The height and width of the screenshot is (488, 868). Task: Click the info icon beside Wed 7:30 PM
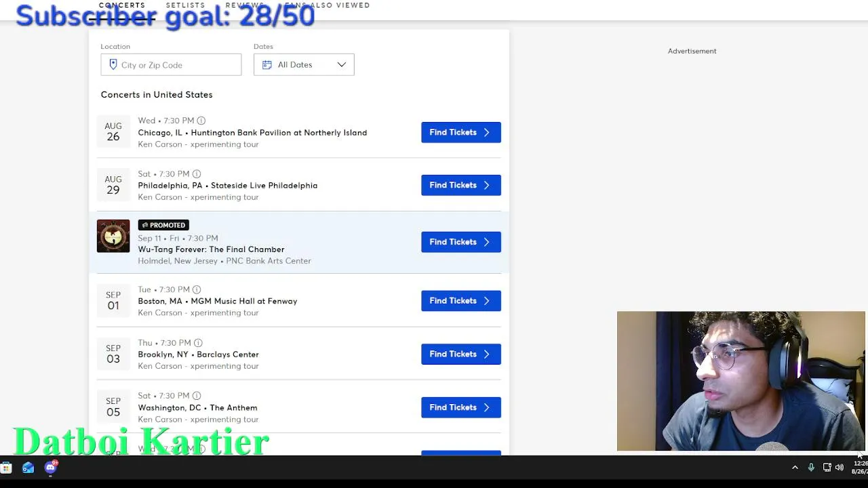pos(201,121)
